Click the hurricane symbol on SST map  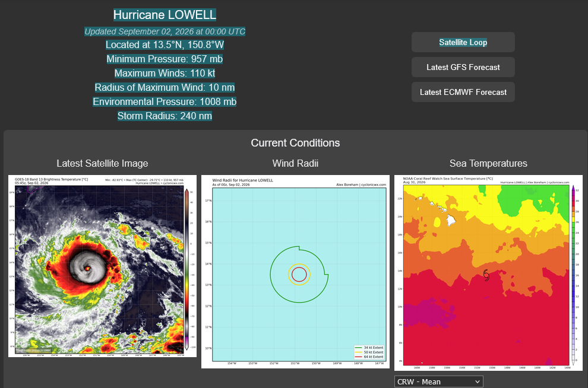(486, 275)
